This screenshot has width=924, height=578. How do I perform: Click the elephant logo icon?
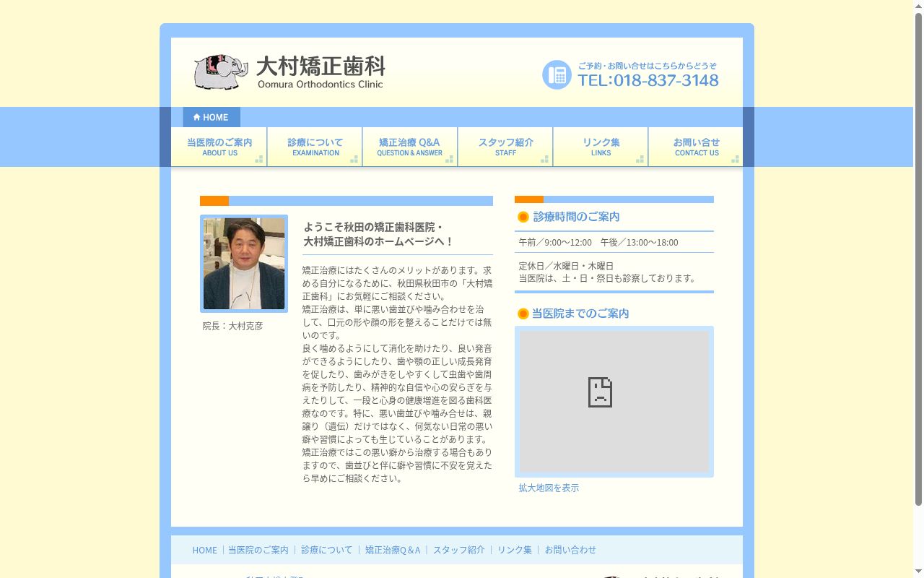click(221, 72)
